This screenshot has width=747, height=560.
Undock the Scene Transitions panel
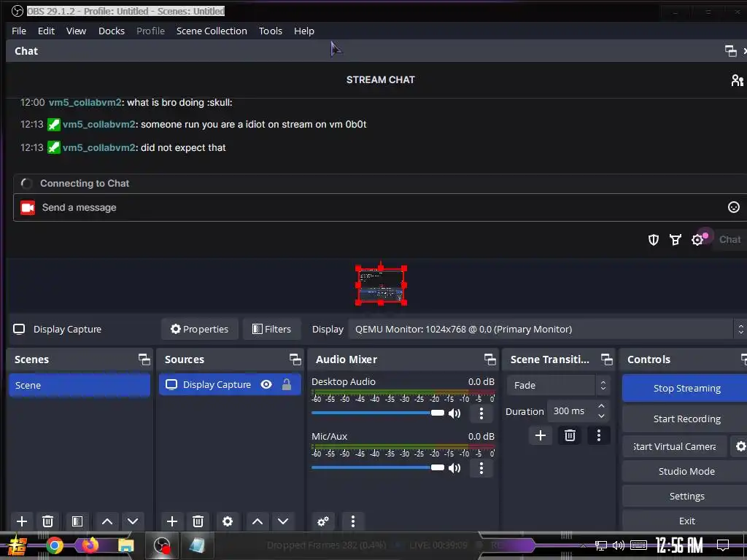[x=606, y=359]
